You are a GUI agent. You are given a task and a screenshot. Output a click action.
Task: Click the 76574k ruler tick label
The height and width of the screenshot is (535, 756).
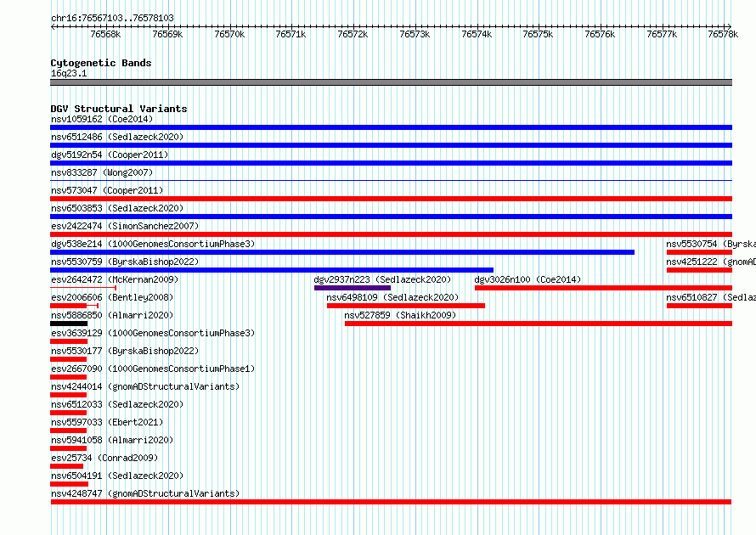(477, 34)
